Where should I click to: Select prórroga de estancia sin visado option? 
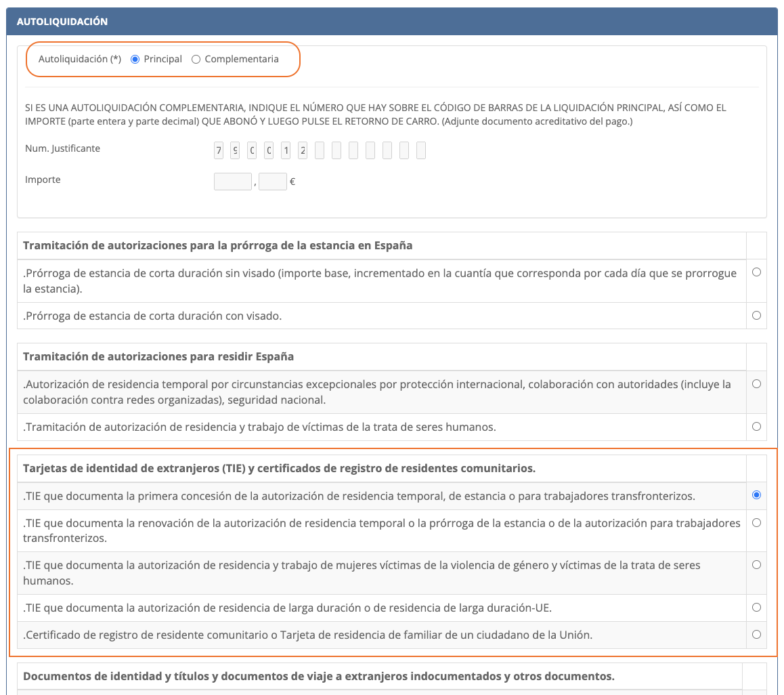coord(756,272)
